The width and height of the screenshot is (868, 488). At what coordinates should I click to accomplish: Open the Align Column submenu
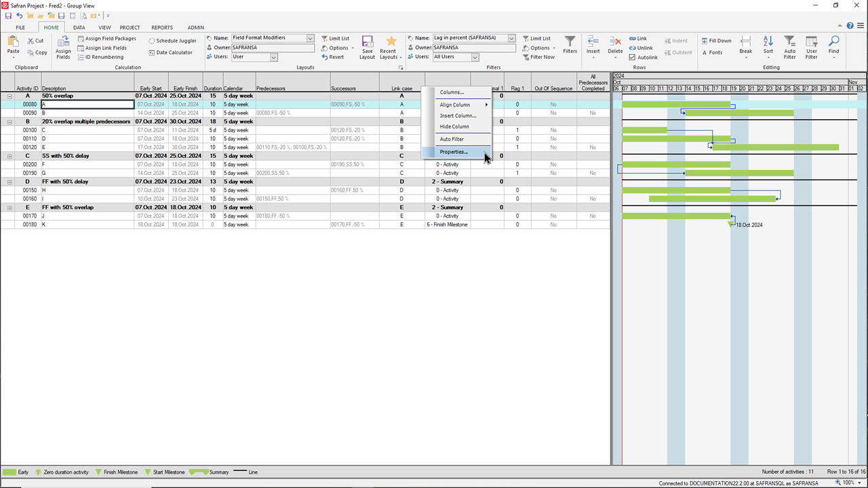(456, 105)
